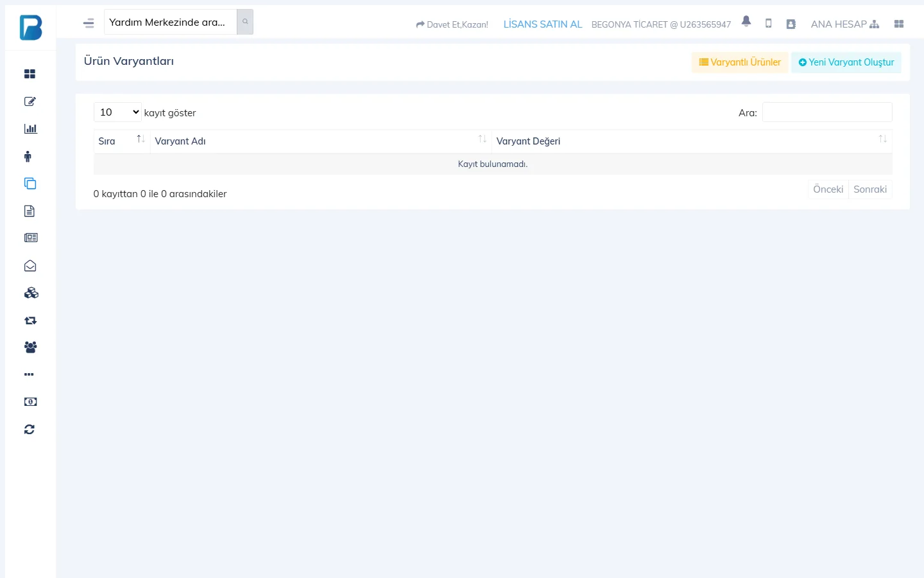Open the records-per-page dropdown showing 10
The height and width of the screenshot is (578, 924).
(x=117, y=112)
